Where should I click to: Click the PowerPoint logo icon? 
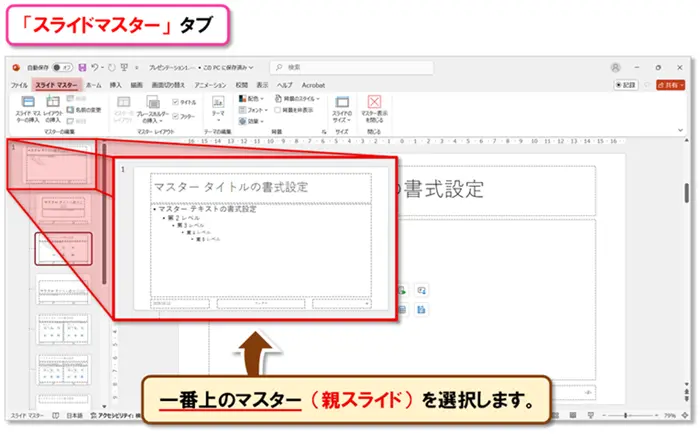pyautogui.click(x=16, y=67)
